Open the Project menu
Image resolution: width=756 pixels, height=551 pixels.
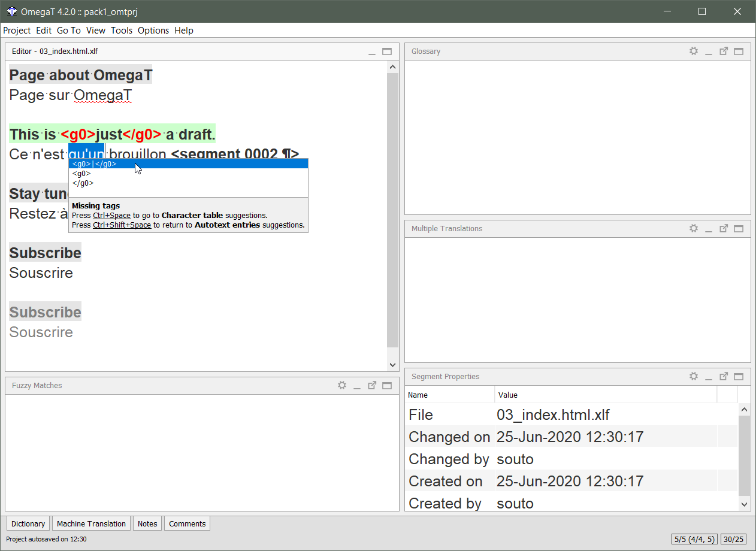tap(17, 31)
